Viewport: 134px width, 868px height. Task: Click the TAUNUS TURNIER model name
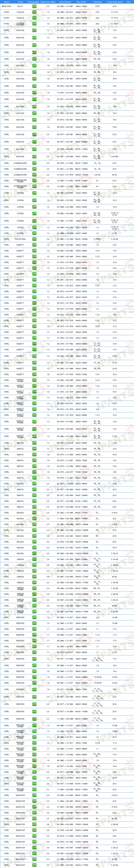point(20,24)
